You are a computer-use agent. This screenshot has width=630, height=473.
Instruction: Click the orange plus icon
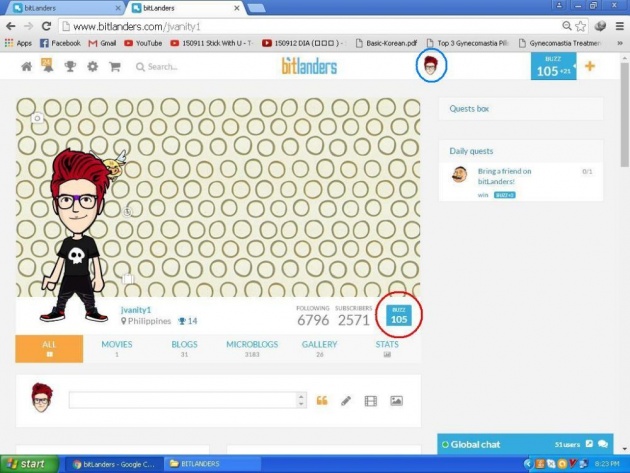(589, 66)
